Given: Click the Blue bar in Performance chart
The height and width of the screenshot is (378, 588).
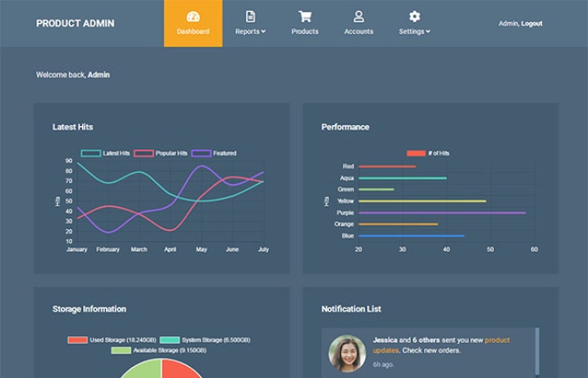Looking at the screenshot, I should point(412,235).
